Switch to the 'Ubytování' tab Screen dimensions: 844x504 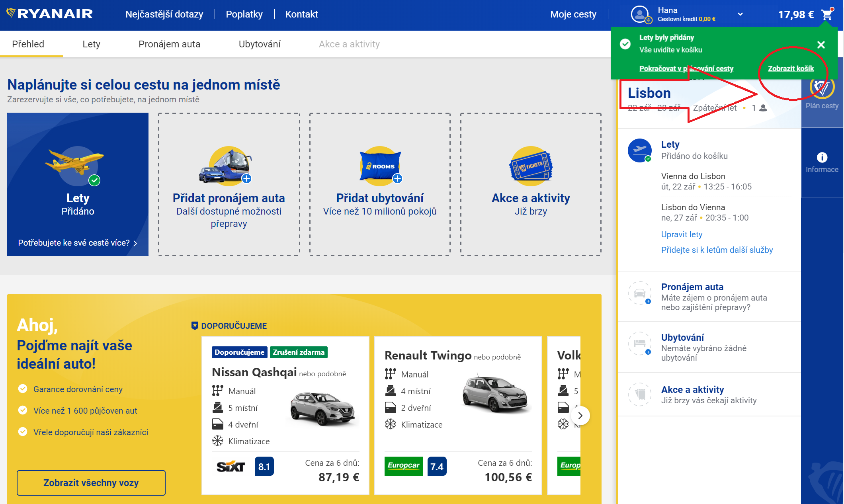click(x=260, y=44)
